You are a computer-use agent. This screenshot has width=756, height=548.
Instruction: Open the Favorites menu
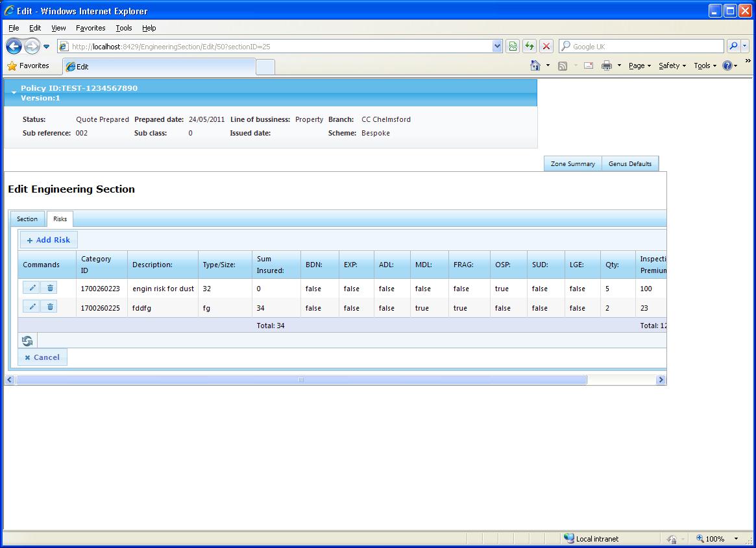point(90,28)
